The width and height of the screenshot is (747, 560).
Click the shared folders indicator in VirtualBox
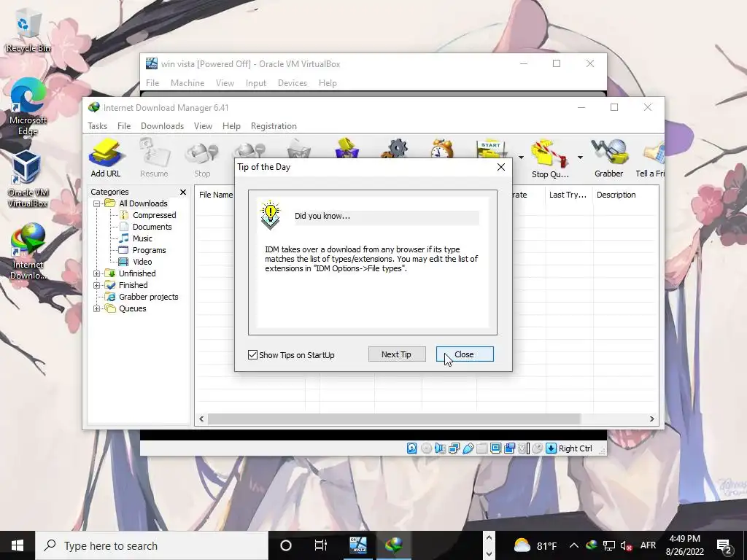coord(481,448)
